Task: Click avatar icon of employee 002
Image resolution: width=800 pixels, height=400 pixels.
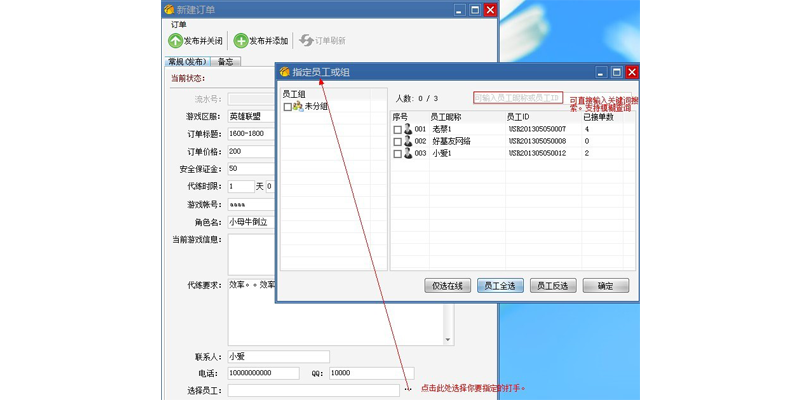Action: pyautogui.click(x=408, y=141)
